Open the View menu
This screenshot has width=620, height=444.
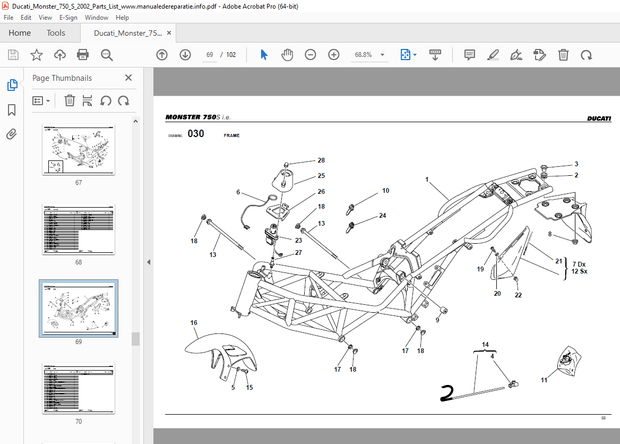[x=45, y=17]
